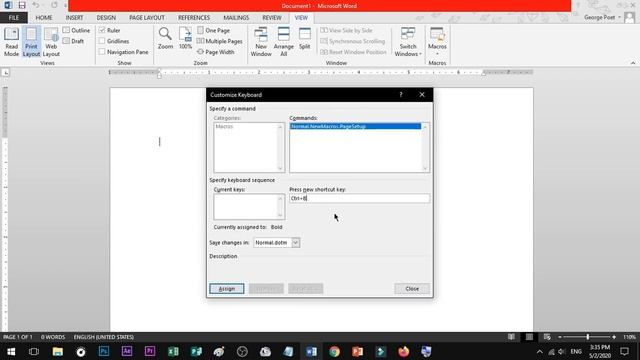Open Chrome from taskbar

point(334,351)
